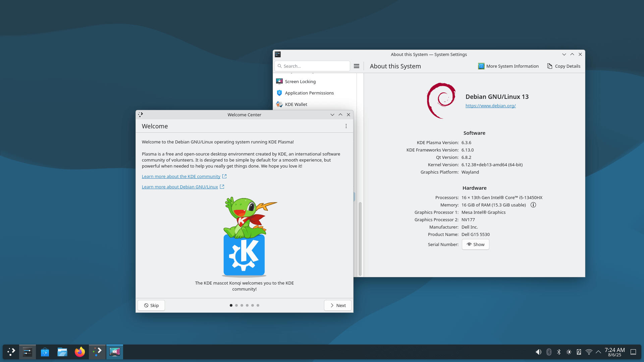Open Dolphin file manager in taskbar
This screenshot has height=362, width=644.
click(62, 352)
